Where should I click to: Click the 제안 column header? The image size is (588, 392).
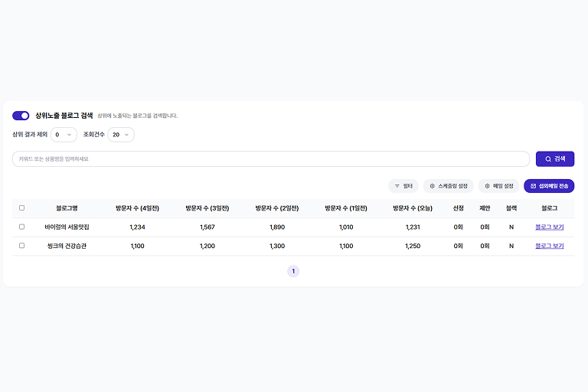click(485, 208)
